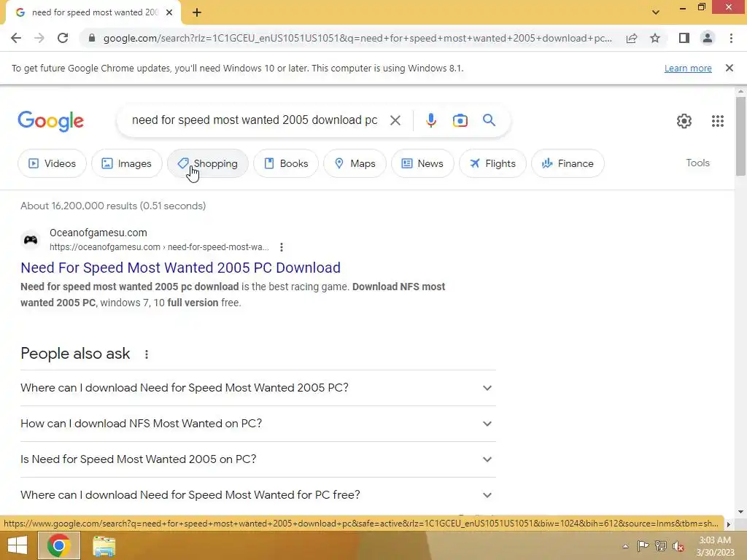
Task: Switch to the Books results tab
Action: pyautogui.click(x=286, y=163)
